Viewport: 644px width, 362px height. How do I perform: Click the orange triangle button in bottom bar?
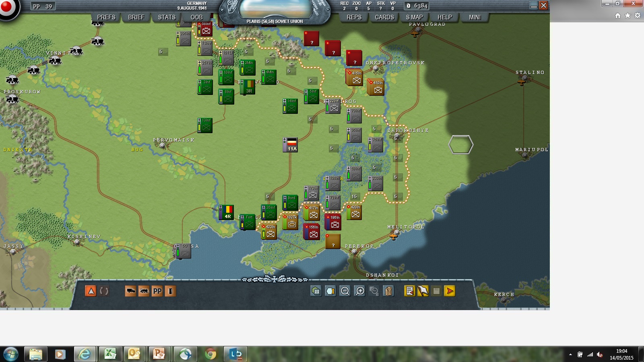click(91, 291)
